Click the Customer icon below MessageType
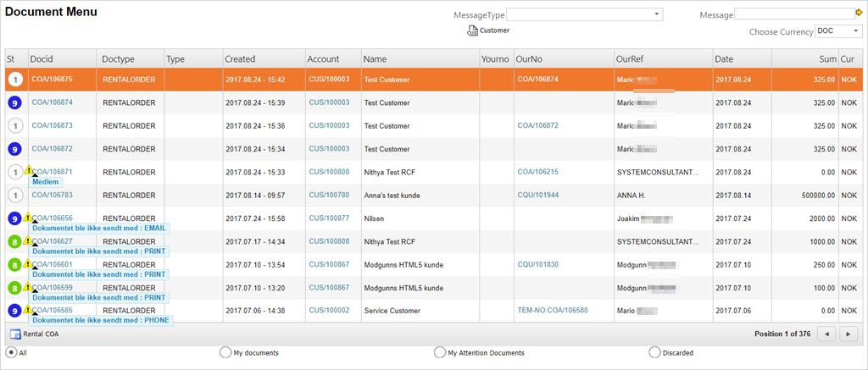This screenshot has width=868, height=370. coord(473,30)
